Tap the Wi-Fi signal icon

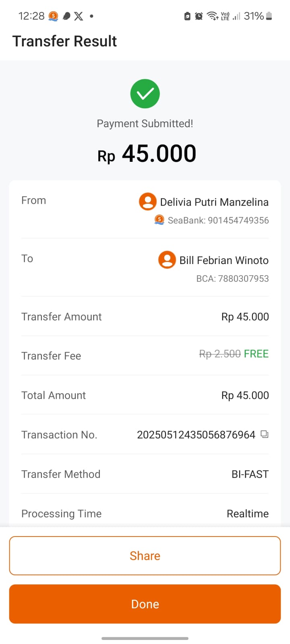point(212,16)
